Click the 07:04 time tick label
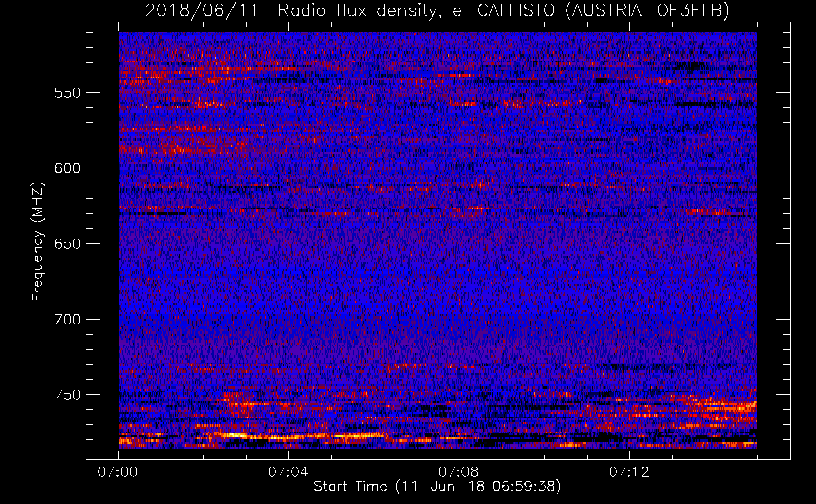The width and height of the screenshot is (816, 504). pos(288,472)
